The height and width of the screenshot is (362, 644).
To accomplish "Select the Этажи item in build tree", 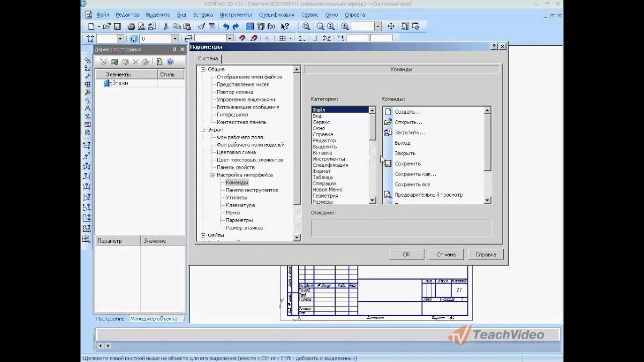I will point(120,83).
